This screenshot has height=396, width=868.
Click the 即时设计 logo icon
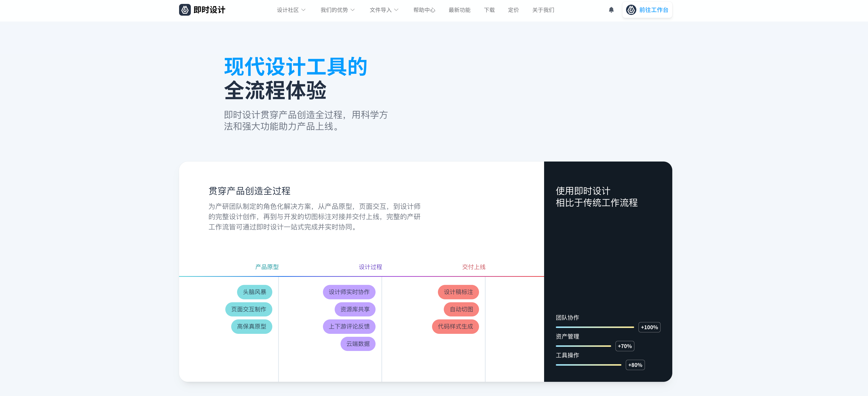[x=185, y=10]
